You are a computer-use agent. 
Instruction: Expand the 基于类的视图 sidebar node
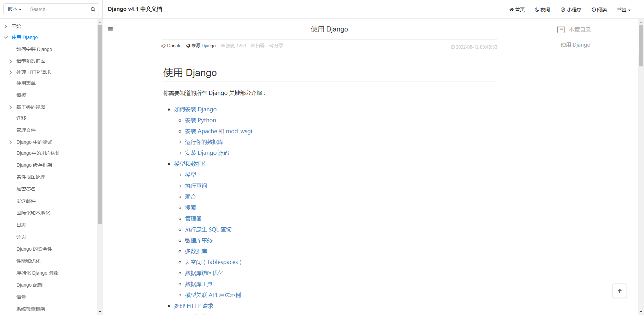click(11, 107)
